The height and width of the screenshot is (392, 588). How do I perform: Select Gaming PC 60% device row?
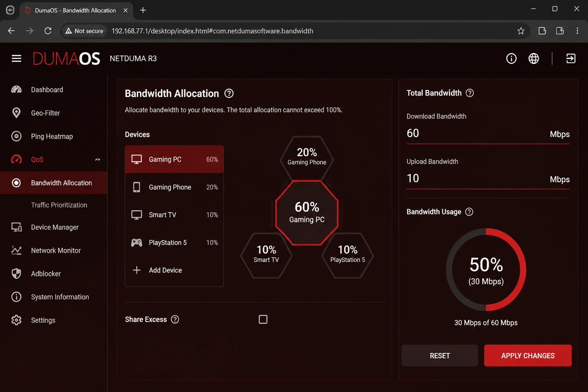174,159
